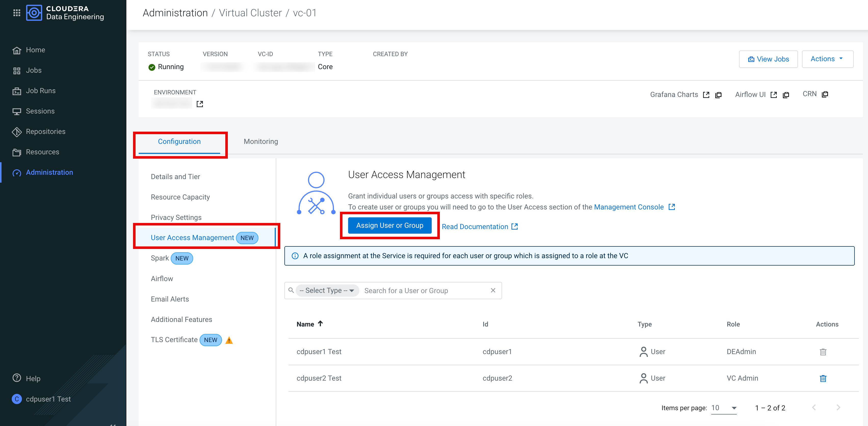The width and height of the screenshot is (868, 426).
Task: Change items per page dropdown
Action: click(x=724, y=408)
